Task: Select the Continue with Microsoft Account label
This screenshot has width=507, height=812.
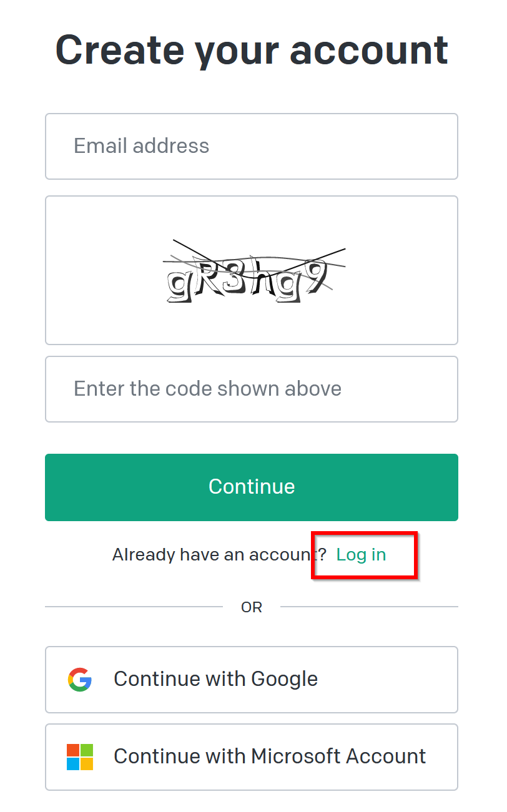Action: (x=270, y=756)
